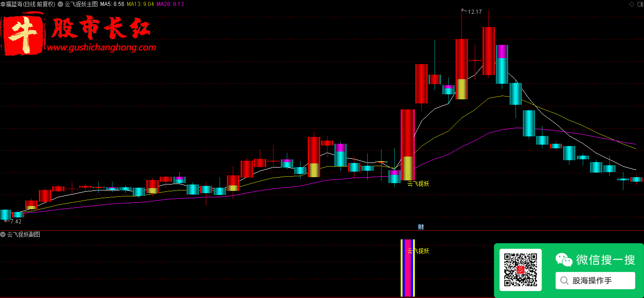Image resolution: width=644 pixels, height=298 pixels.
Task: Click the MA13: 9.04 value
Action: pos(140,4)
